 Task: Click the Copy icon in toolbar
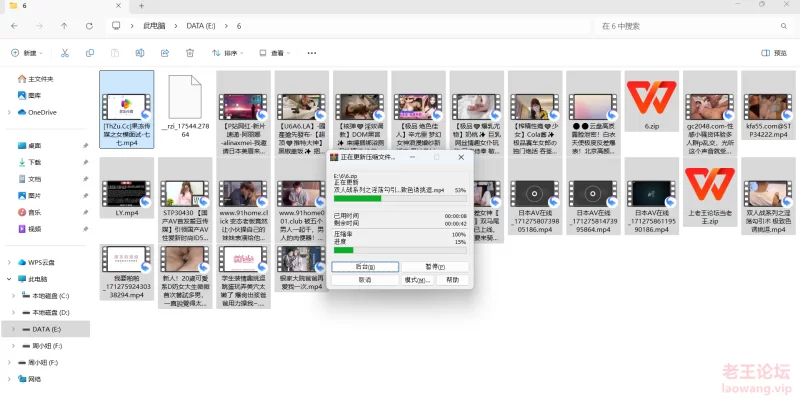(x=90, y=53)
